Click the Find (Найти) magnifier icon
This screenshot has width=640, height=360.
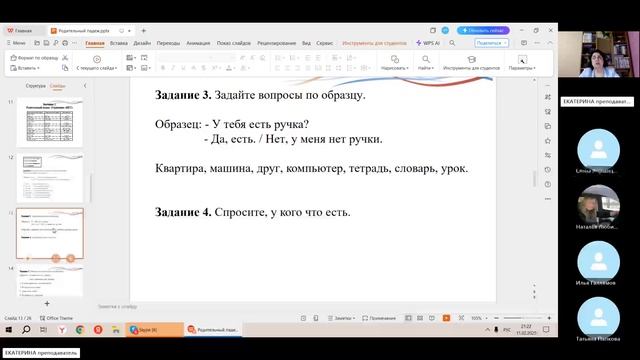(x=426, y=59)
